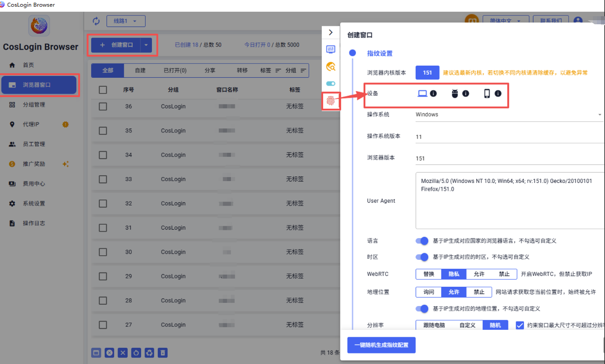
Task: Open the user account avatar icon
Action: [578, 21]
